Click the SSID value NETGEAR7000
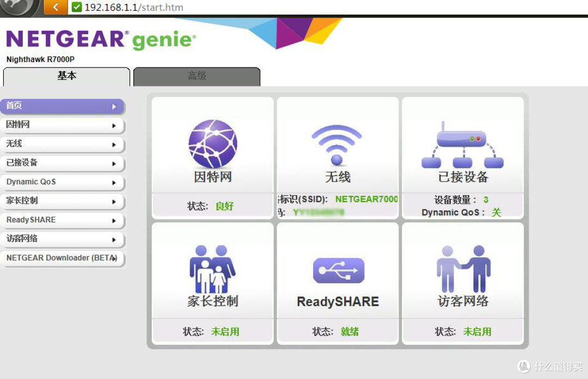The width and height of the screenshot is (588, 379). [366, 199]
